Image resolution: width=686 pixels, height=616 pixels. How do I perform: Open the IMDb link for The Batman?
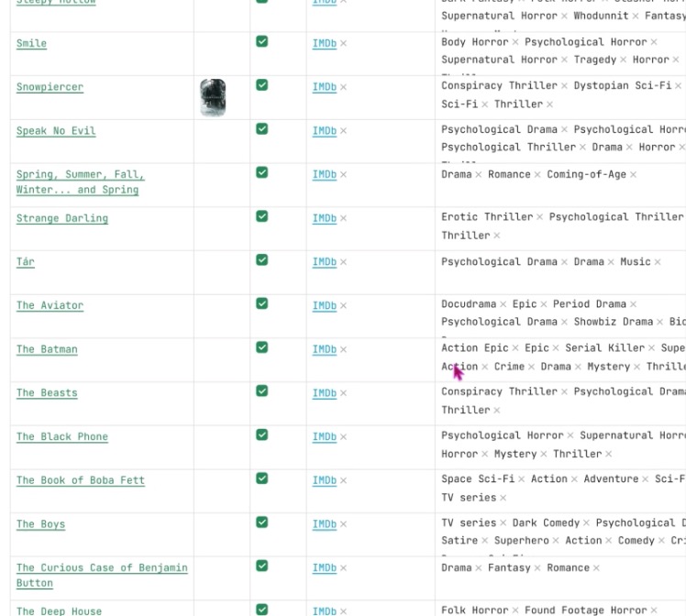324,349
